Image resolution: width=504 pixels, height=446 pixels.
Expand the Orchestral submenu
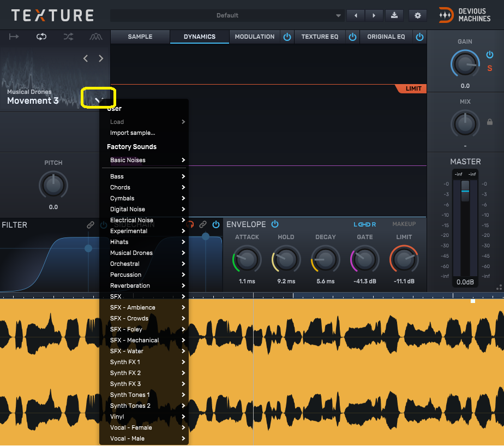[144, 264]
